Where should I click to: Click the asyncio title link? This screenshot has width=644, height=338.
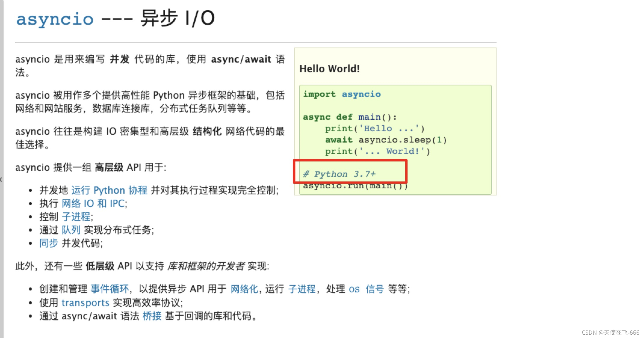55,19
